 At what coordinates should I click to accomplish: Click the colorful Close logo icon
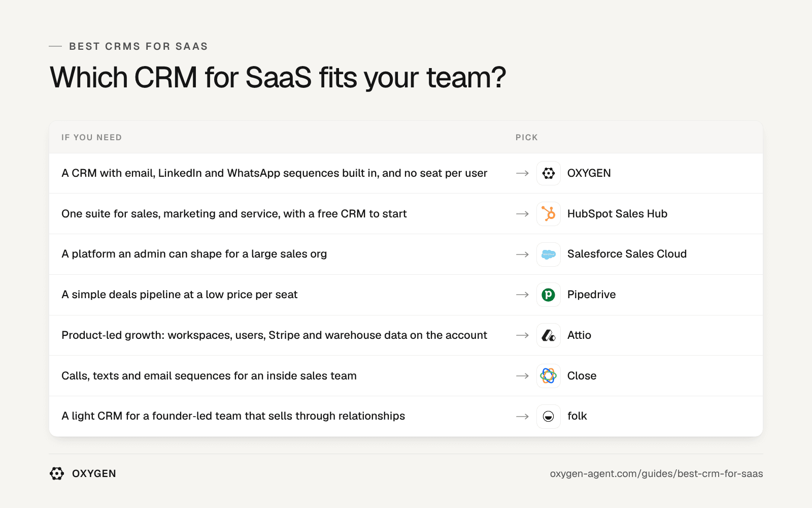[549, 376]
